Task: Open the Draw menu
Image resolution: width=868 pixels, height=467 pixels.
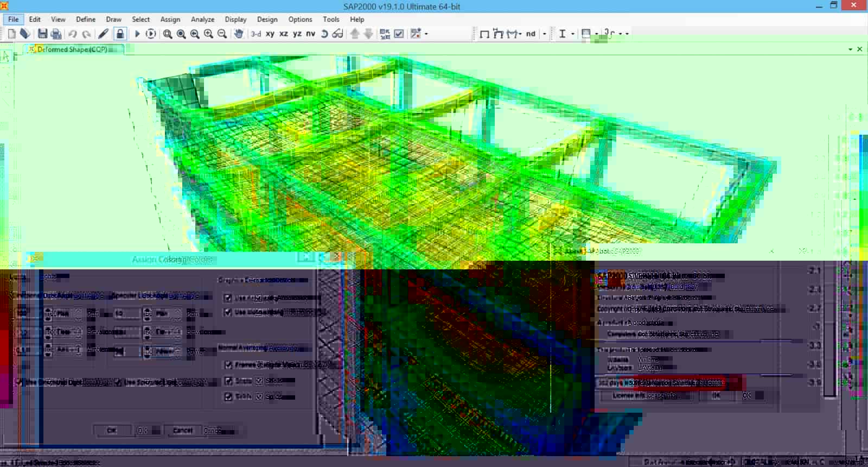Action: 113,19
